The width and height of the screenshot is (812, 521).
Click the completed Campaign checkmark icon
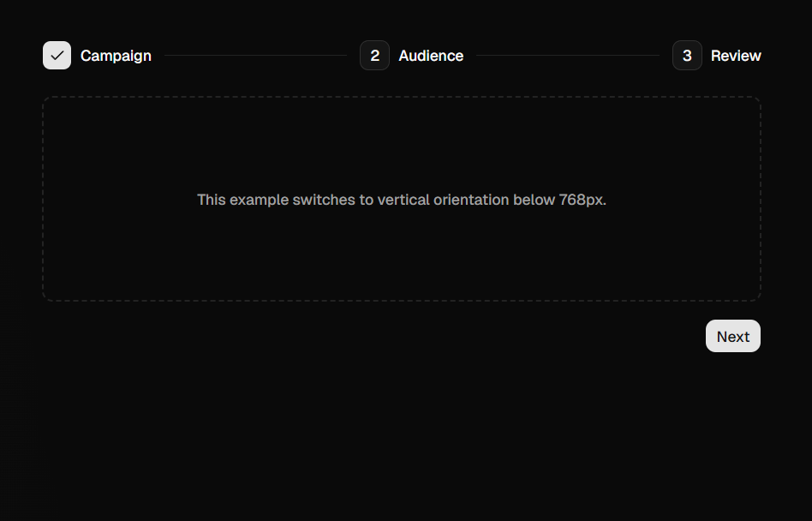tap(57, 56)
